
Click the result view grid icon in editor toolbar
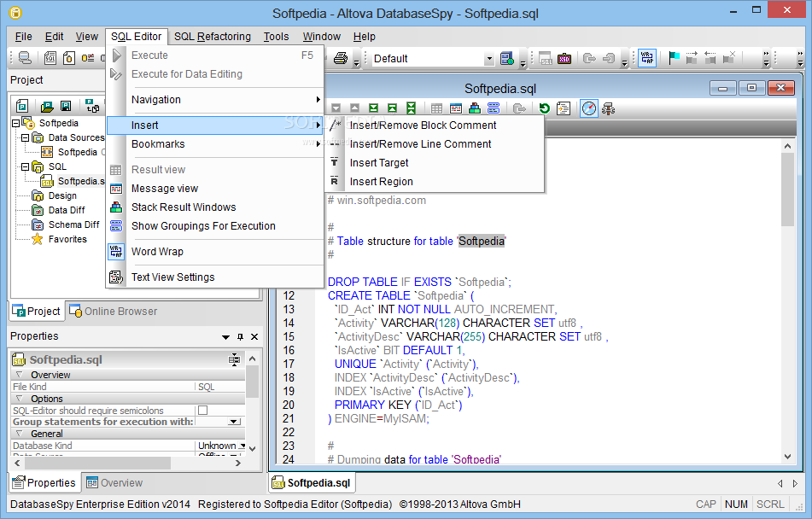(436, 108)
